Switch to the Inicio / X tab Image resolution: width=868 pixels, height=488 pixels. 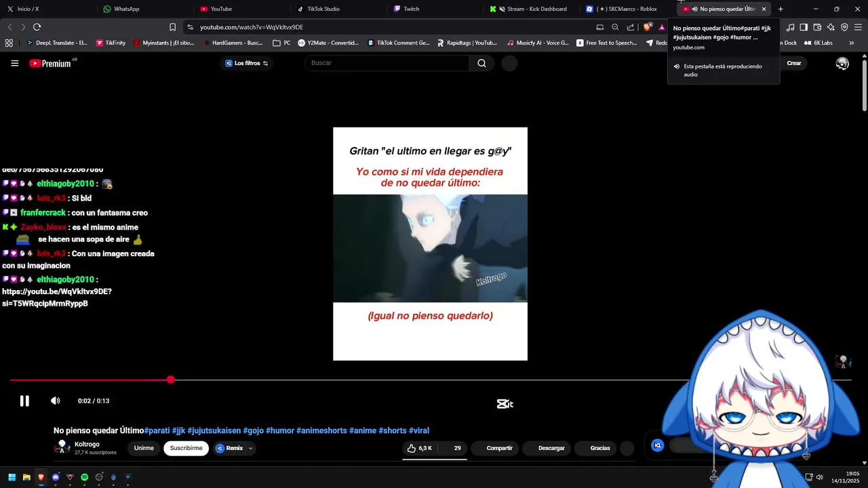[x=49, y=9]
